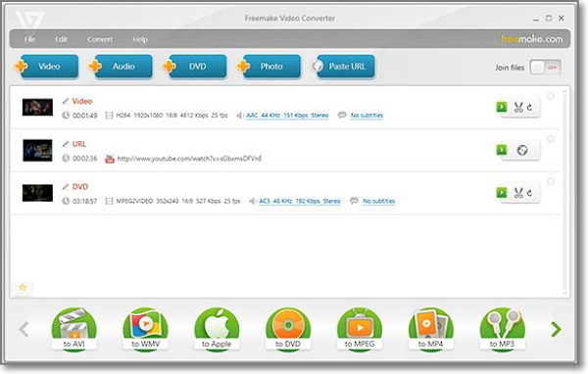Add a video file with the Video button
The image size is (588, 374).
46,67
